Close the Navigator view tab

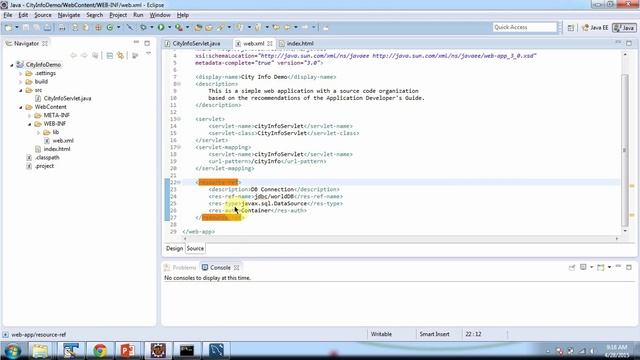pos(45,43)
